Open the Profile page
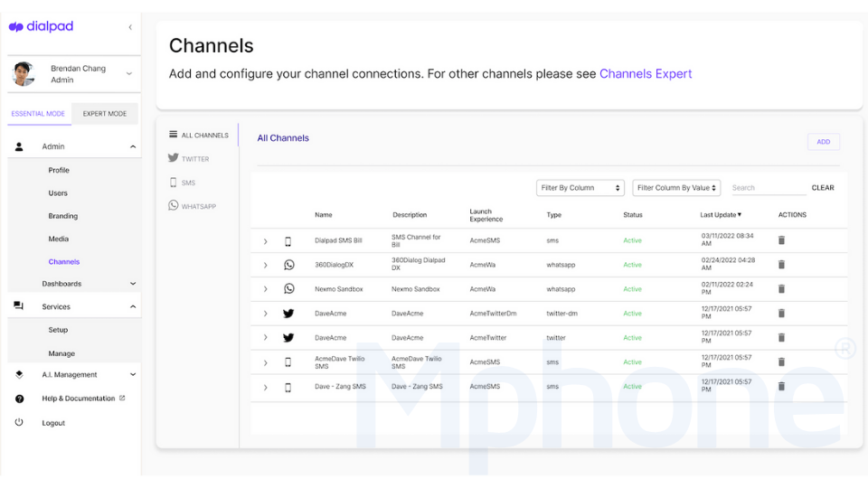This screenshot has width=868, height=488. click(59, 171)
